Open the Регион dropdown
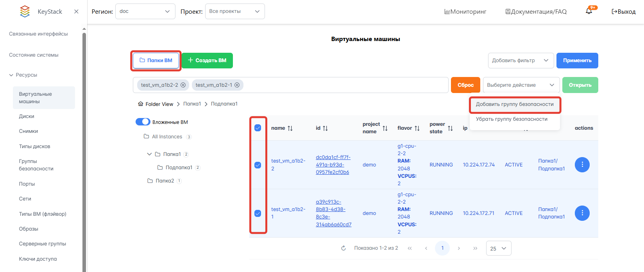The width and height of the screenshot is (644, 272). click(x=145, y=11)
